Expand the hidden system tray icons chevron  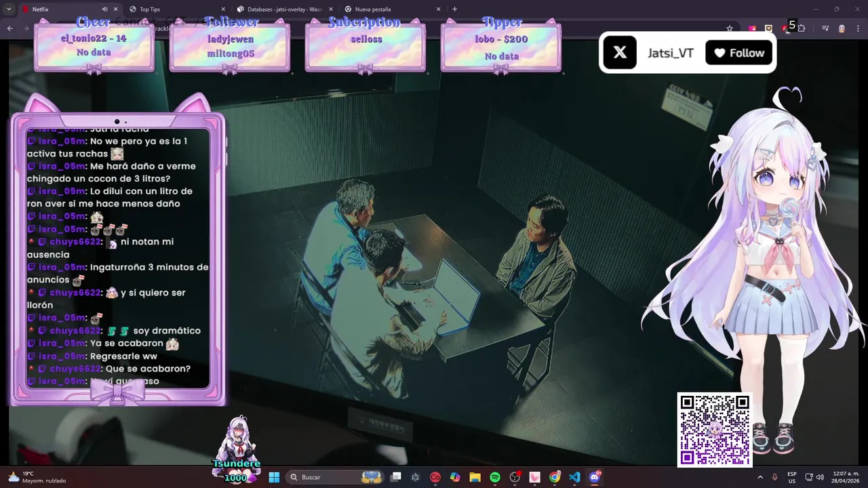(760, 477)
